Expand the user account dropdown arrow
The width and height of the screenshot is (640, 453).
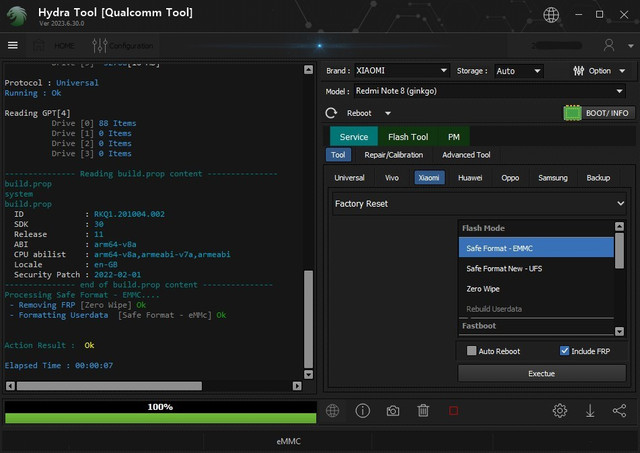[631, 46]
